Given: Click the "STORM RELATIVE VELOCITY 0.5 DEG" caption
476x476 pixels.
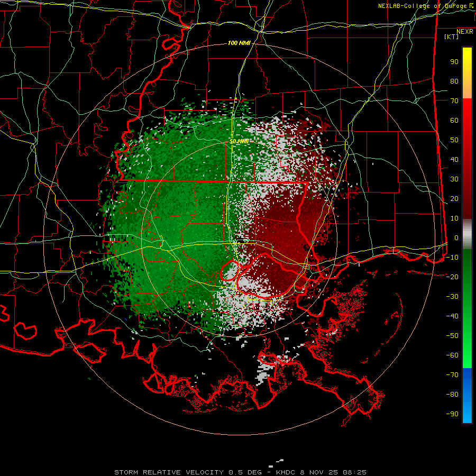Looking at the screenshot, I should 188,472.
